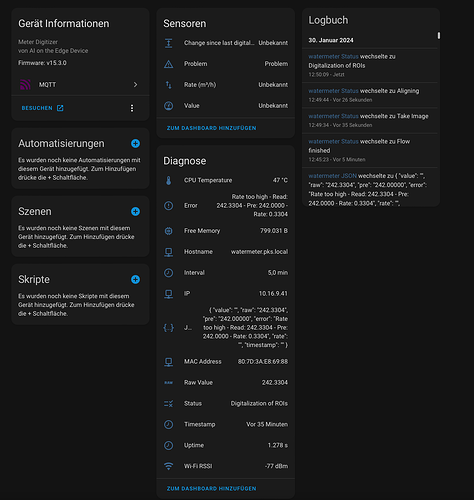Add a new automation with plus icon
This screenshot has height=500, width=474.
coord(135,143)
